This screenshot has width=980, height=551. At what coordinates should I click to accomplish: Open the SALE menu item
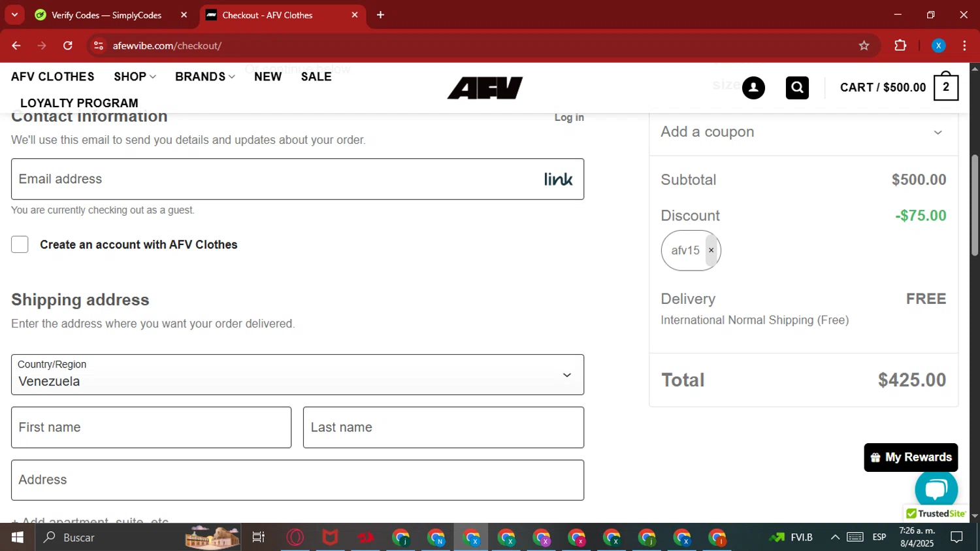[x=316, y=76]
